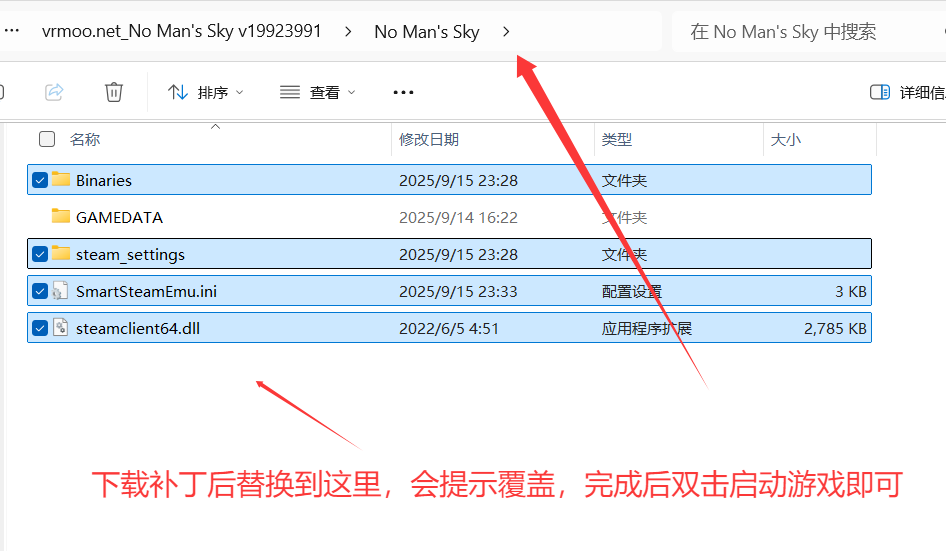Click the SmartSteamEmu.ini file icon
The height and width of the screenshot is (551, 946).
point(60,291)
